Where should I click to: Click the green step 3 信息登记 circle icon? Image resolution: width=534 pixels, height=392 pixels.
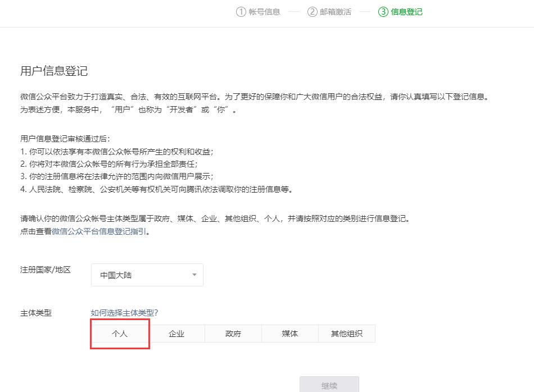point(383,12)
